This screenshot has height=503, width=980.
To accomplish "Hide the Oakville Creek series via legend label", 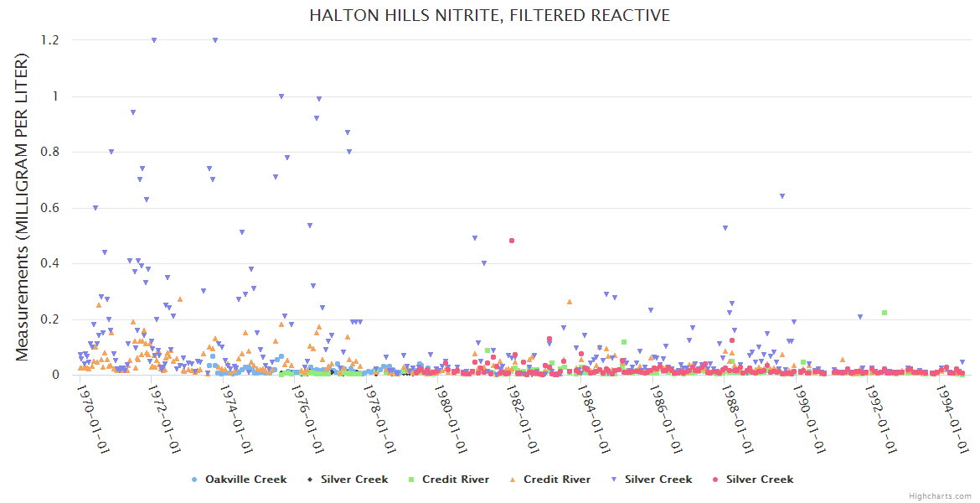I will click(x=245, y=480).
